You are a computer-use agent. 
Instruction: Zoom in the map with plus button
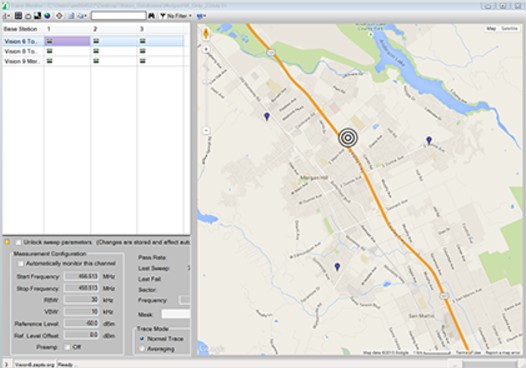(206, 49)
